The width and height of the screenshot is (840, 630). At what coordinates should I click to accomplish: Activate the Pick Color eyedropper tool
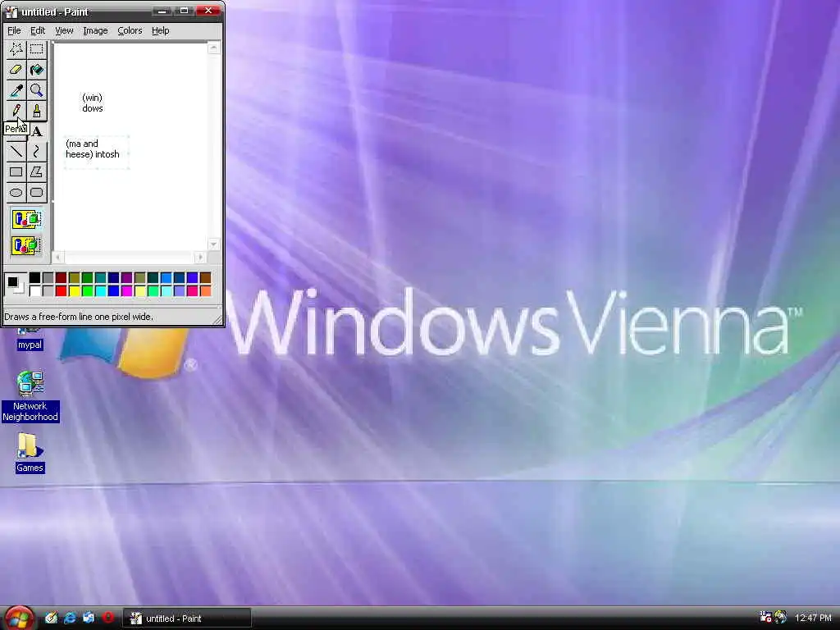[16, 90]
